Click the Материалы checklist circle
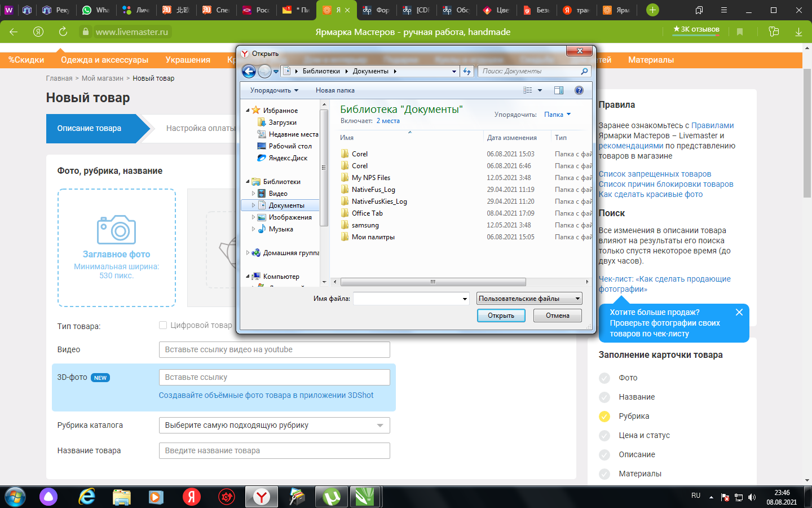The image size is (812, 508). 604,474
